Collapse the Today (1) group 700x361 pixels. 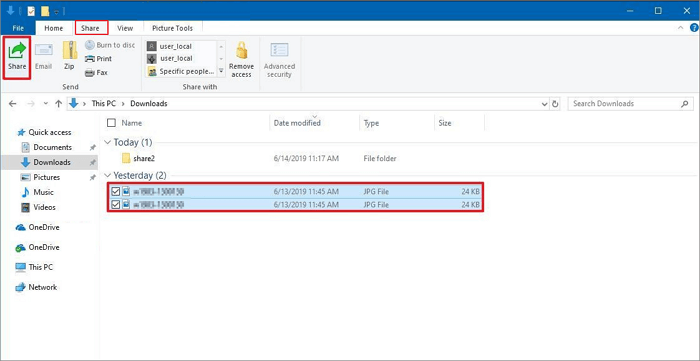pyautogui.click(x=107, y=142)
